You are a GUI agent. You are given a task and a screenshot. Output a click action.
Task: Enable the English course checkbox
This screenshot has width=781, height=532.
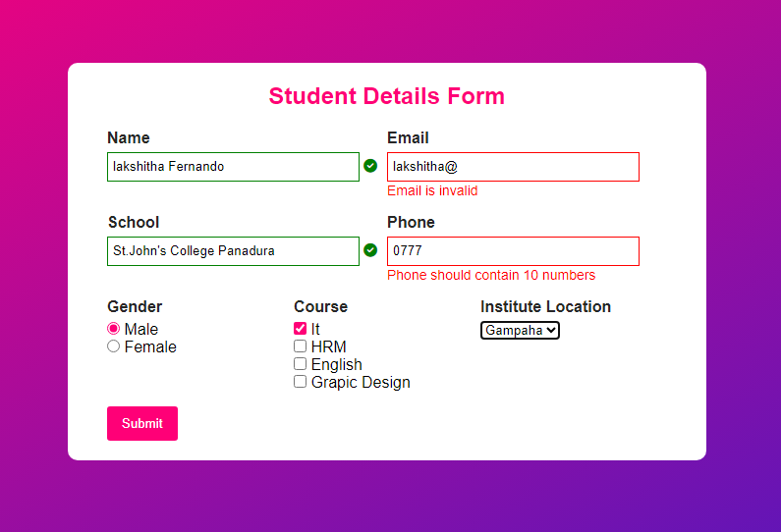pos(300,364)
